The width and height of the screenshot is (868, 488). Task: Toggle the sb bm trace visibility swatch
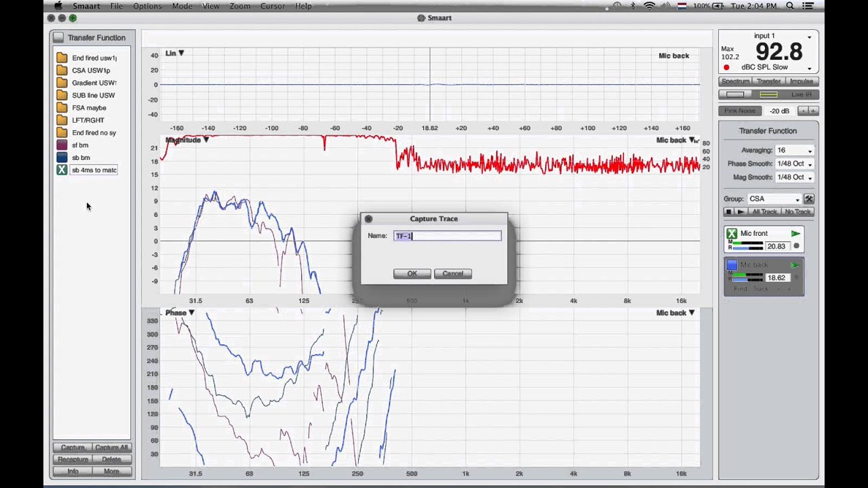[62, 157]
